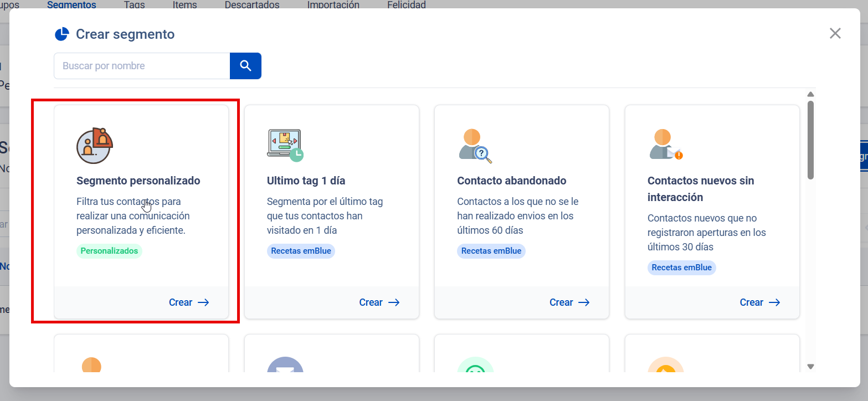Click the Personalizados green tag
Screen dimensions: 868x401
(109, 251)
